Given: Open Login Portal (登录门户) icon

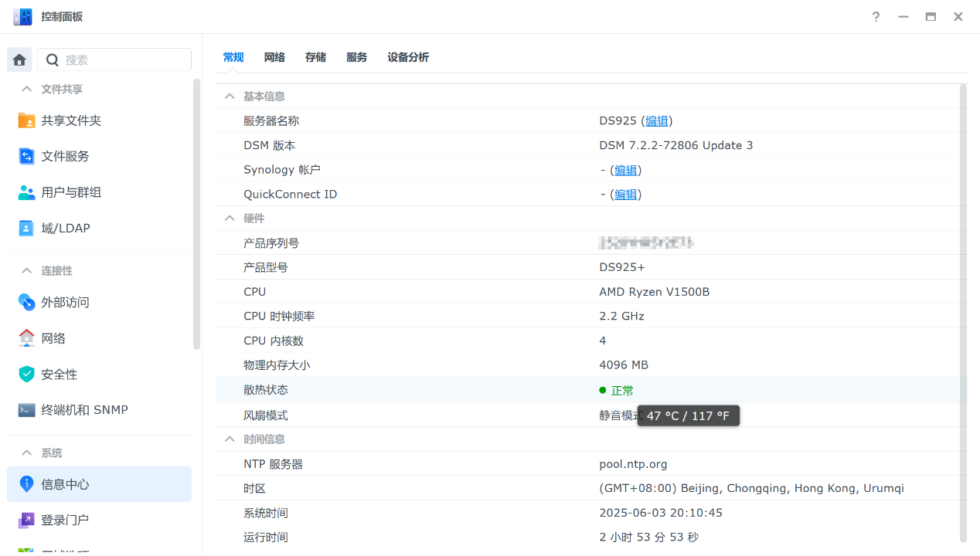Looking at the screenshot, I should pyautogui.click(x=26, y=520).
